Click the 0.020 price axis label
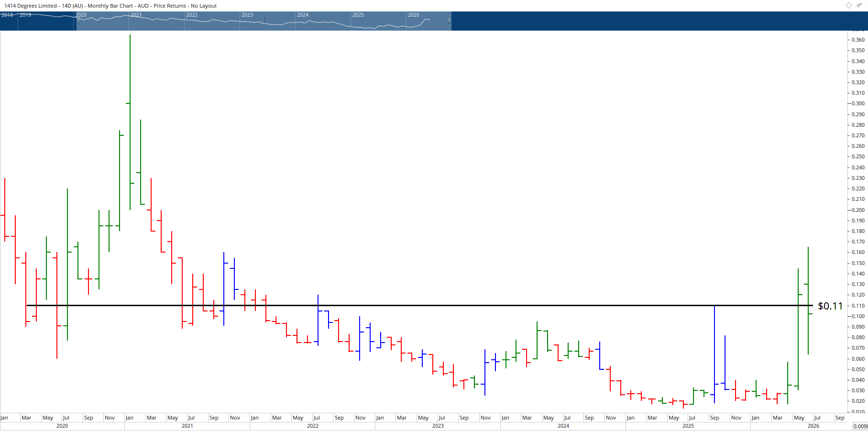The height and width of the screenshot is (432, 868). tap(858, 401)
